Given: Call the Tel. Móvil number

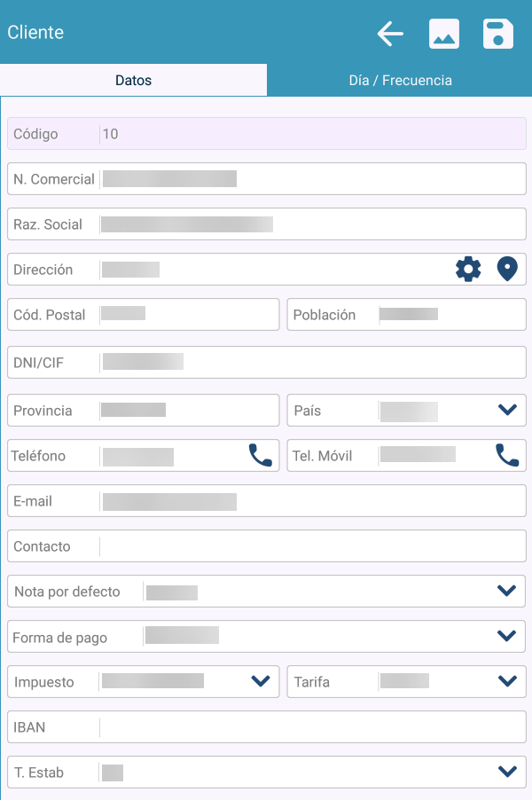Looking at the screenshot, I should [x=507, y=456].
